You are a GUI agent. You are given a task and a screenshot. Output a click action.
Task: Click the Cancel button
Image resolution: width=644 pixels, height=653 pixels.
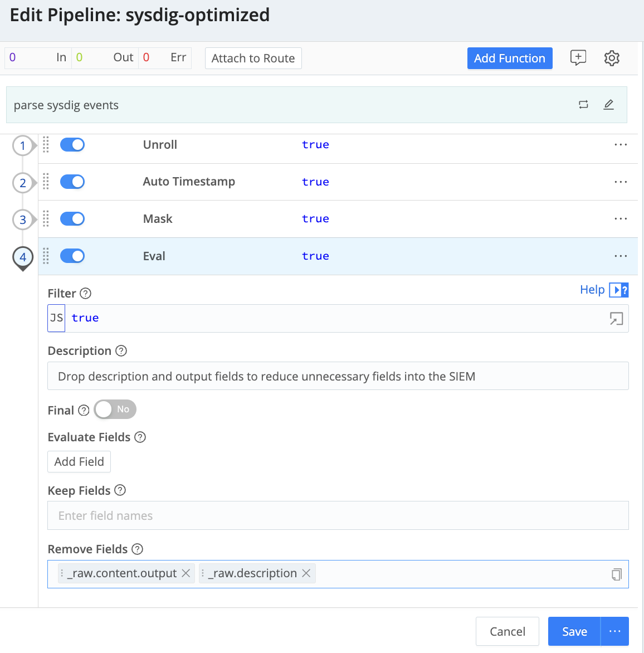point(508,631)
